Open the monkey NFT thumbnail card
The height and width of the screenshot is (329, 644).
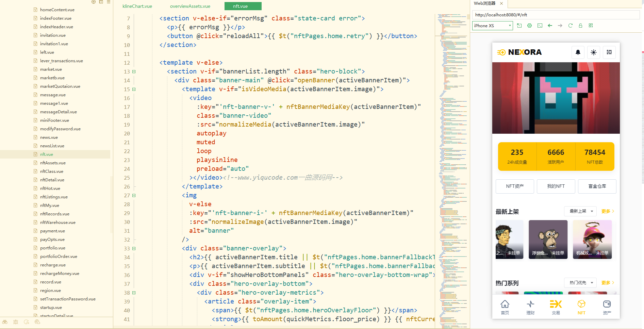[548, 240]
